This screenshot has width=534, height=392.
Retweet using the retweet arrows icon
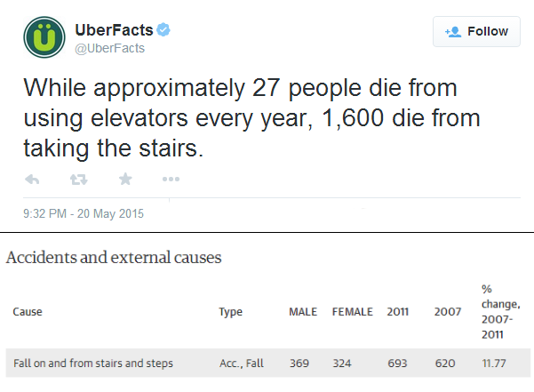point(79,180)
